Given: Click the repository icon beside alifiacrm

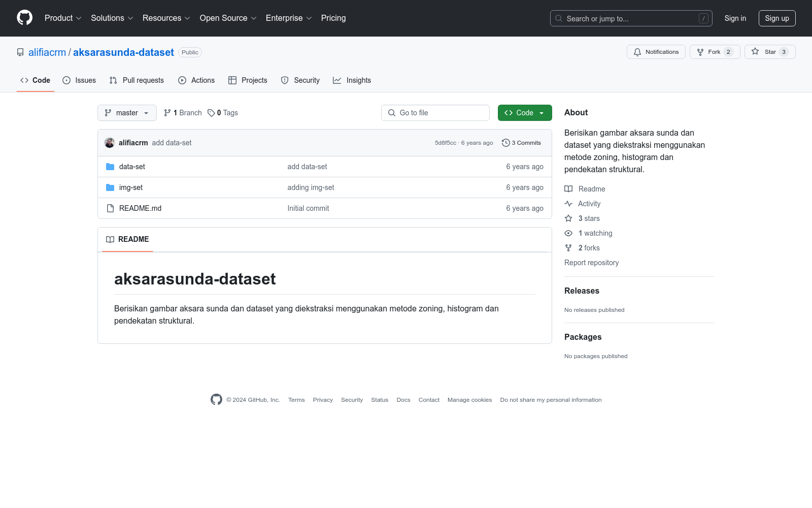Looking at the screenshot, I should 20,52.
